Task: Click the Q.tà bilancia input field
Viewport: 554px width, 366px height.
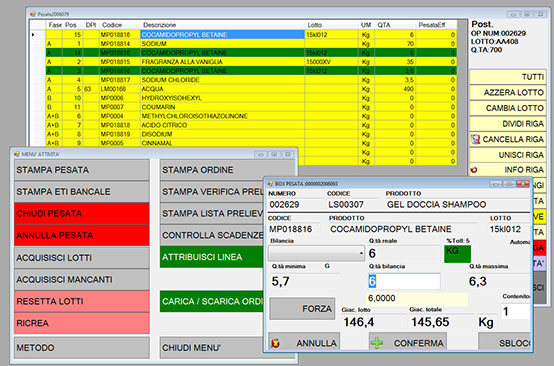Action: 404,282
